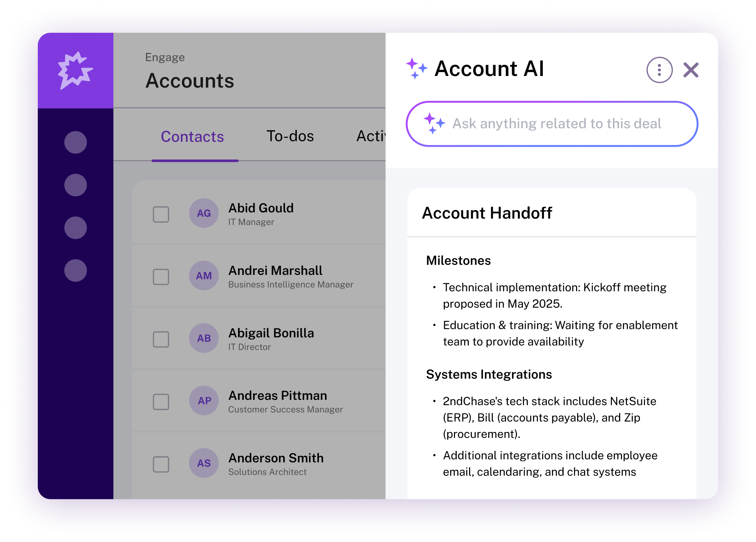Click the first sidebar circle icon

pos(76,142)
